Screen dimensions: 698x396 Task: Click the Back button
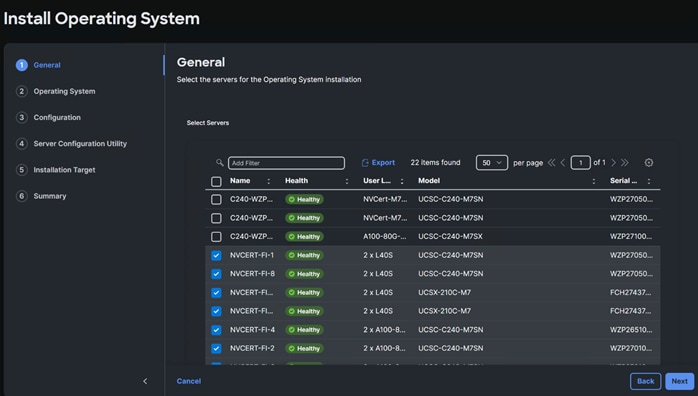click(x=645, y=381)
